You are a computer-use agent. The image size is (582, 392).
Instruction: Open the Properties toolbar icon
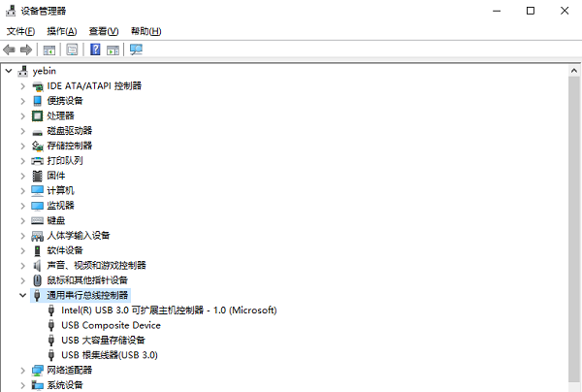coord(72,49)
